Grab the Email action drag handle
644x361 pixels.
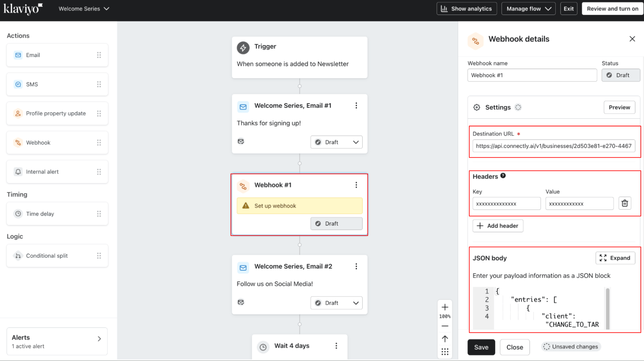(99, 55)
